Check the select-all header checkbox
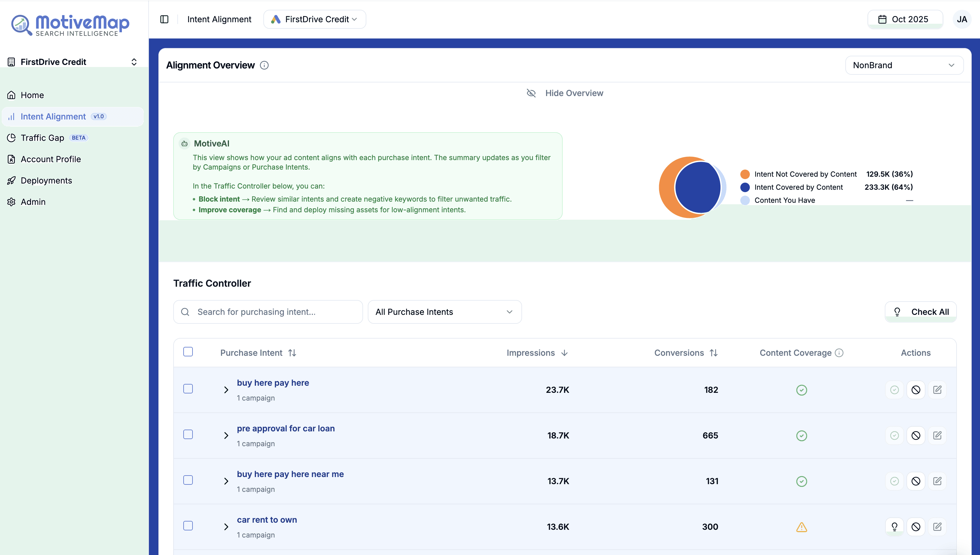 pyautogui.click(x=188, y=352)
